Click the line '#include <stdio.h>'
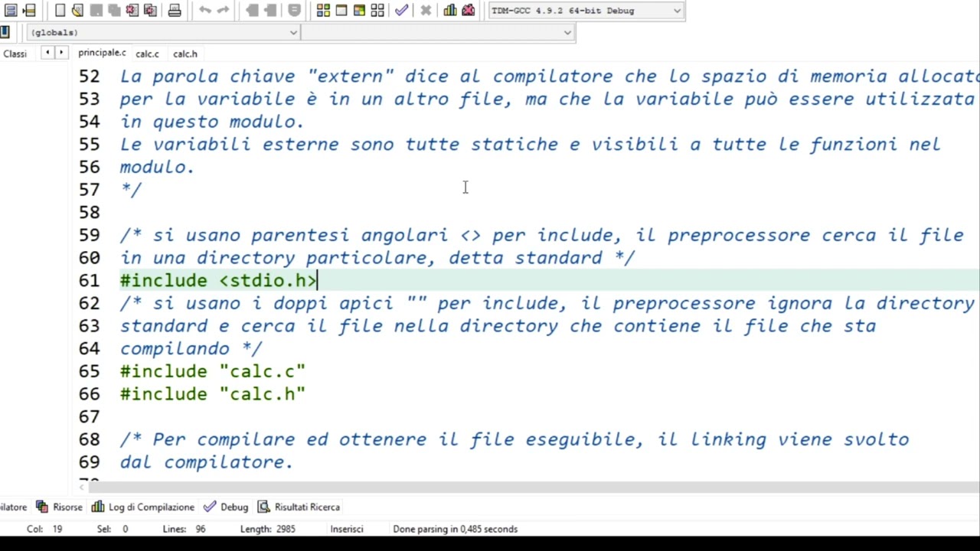The image size is (980, 551). click(217, 280)
